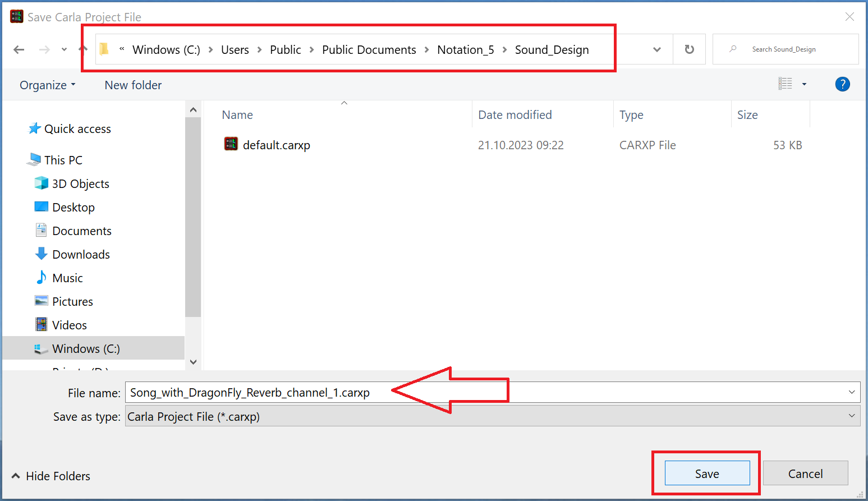Open the help question mark icon

[x=842, y=84]
